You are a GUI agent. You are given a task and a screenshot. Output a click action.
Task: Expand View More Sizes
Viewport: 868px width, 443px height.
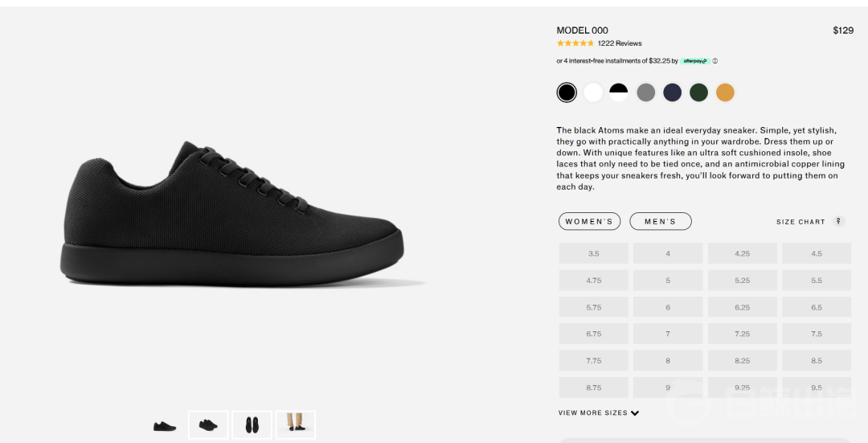599,412
